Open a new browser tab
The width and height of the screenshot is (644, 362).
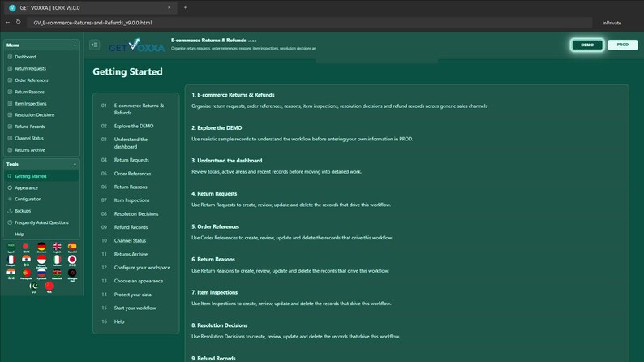[185, 7]
